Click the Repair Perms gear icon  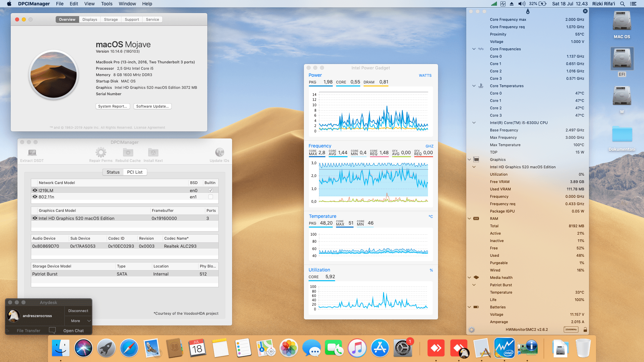pyautogui.click(x=101, y=153)
